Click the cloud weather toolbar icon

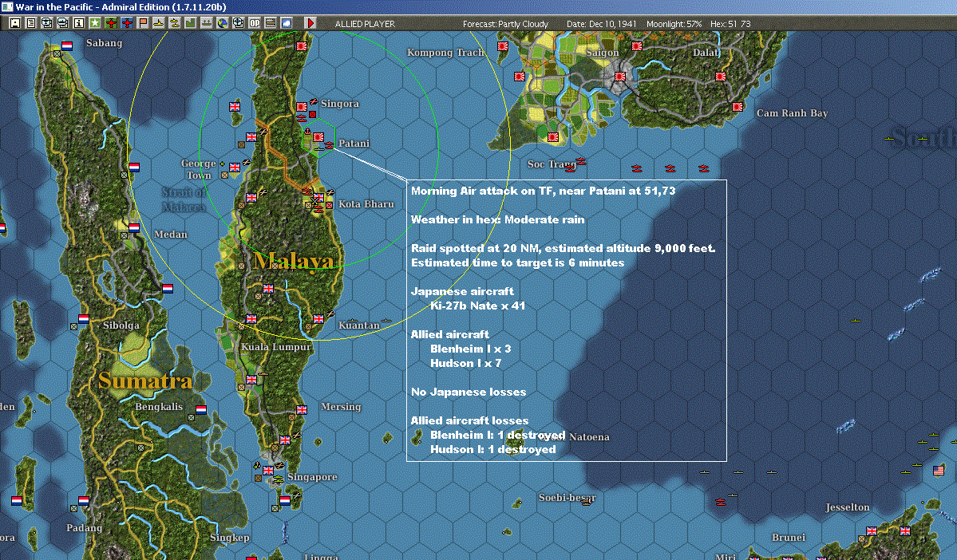(286, 23)
